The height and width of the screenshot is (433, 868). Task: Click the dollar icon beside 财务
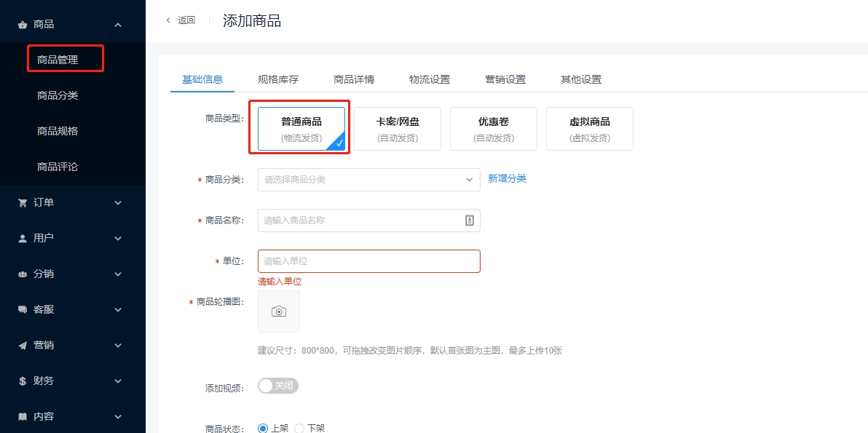(x=23, y=381)
